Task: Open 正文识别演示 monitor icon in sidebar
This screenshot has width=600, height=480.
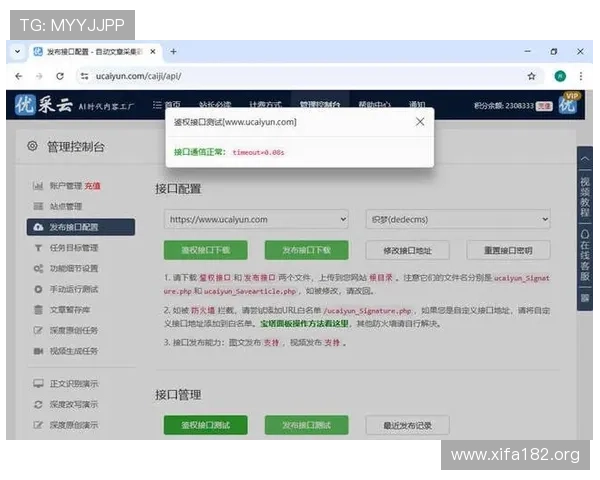Action: (38, 383)
